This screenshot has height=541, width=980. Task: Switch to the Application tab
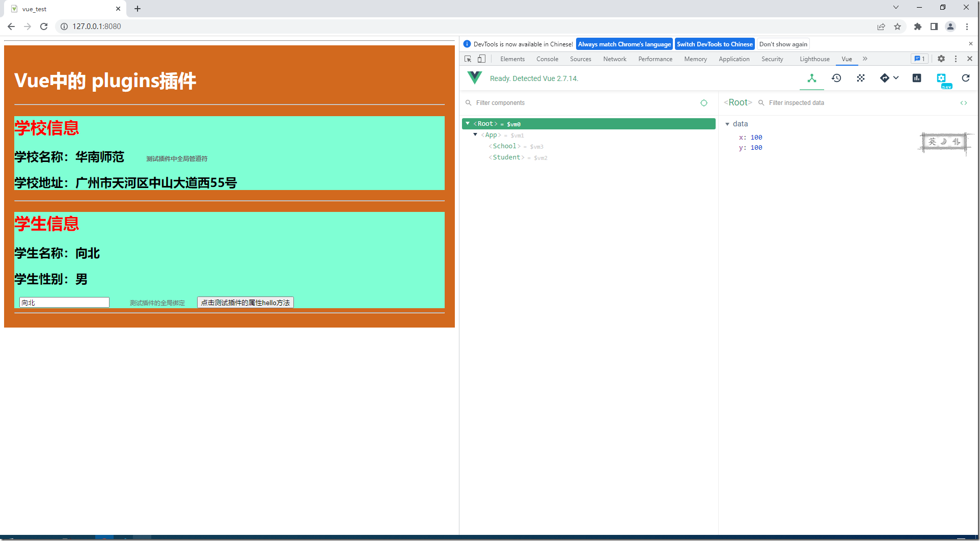click(x=734, y=59)
